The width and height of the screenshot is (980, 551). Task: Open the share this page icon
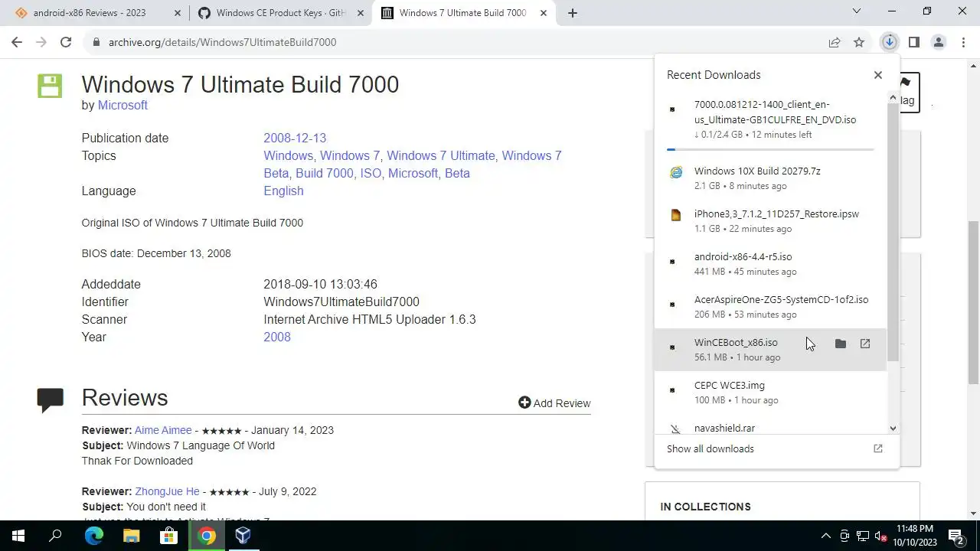[x=835, y=42]
